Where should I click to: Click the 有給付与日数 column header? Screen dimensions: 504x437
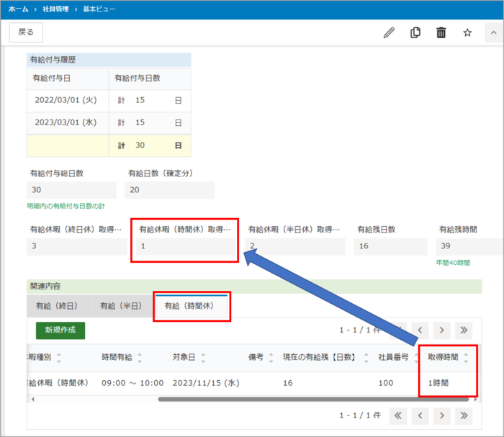(x=150, y=78)
